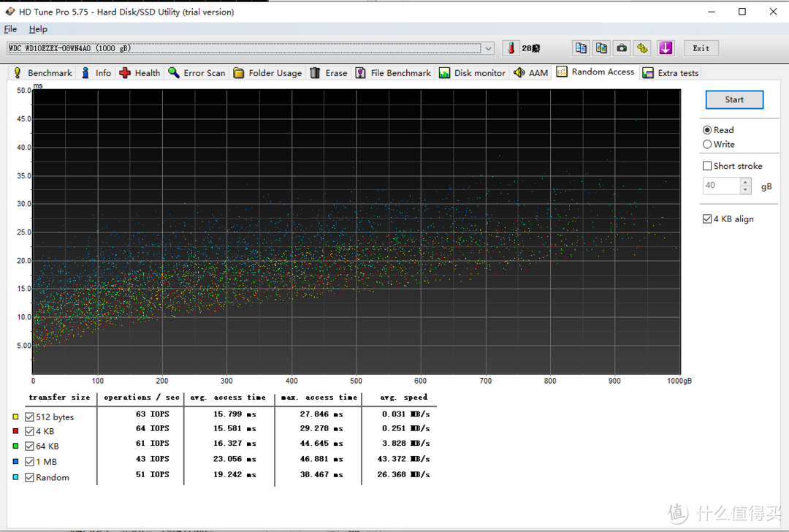Uncheck the 64 KB transfer size
This screenshot has width=789, height=532.
point(29,446)
